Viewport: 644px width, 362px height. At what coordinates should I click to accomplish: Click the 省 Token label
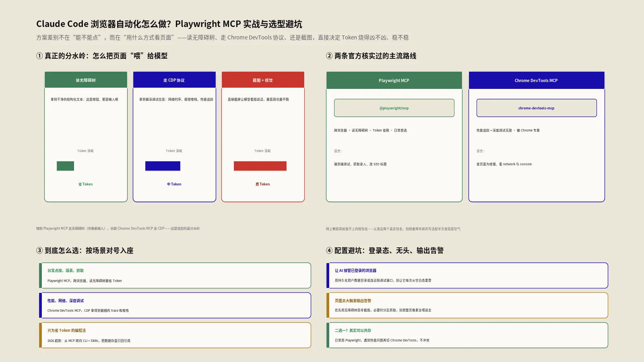point(85,184)
